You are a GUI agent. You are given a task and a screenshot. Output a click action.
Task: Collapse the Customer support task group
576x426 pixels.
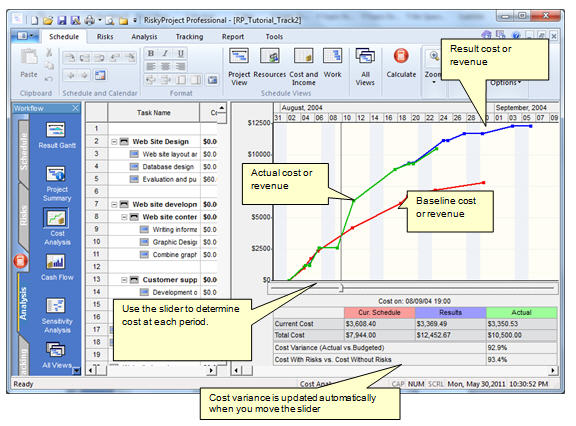[124, 280]
